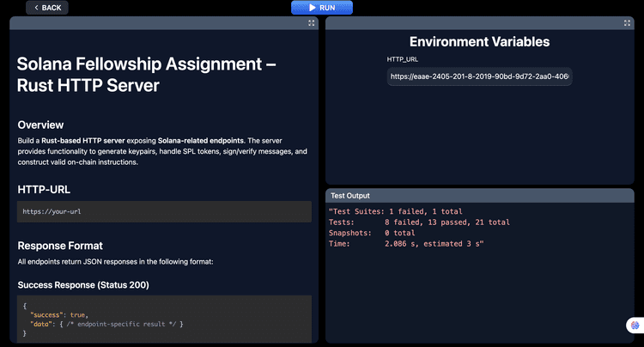Click the https://your-url code block
Image resolution: width=644 pixels, height=347 pixels.
pos(164,211)
